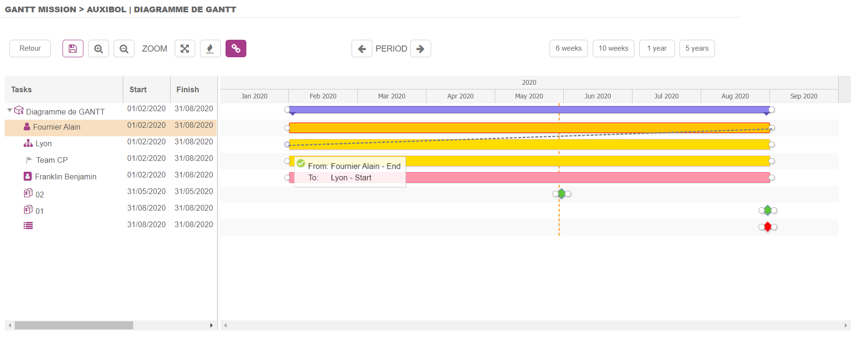The width and height of the screenshot is (868, 345).
Task: Select the Franklin Benjamin row
Action: point(65,177)
